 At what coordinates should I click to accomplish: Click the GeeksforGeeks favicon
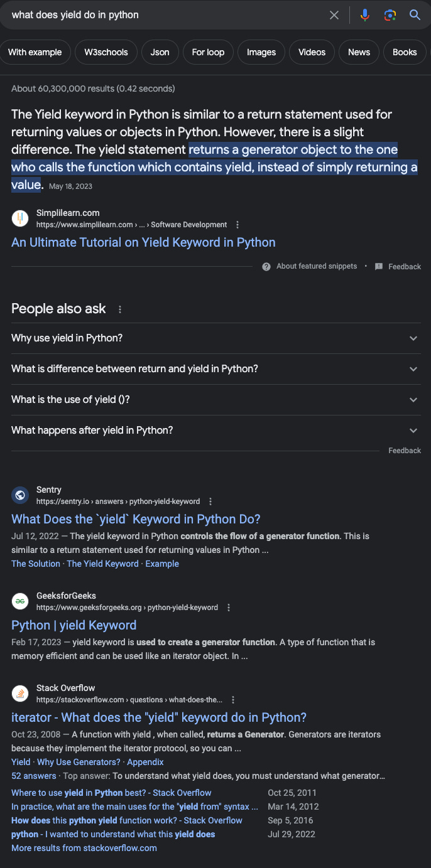(19, 601)
